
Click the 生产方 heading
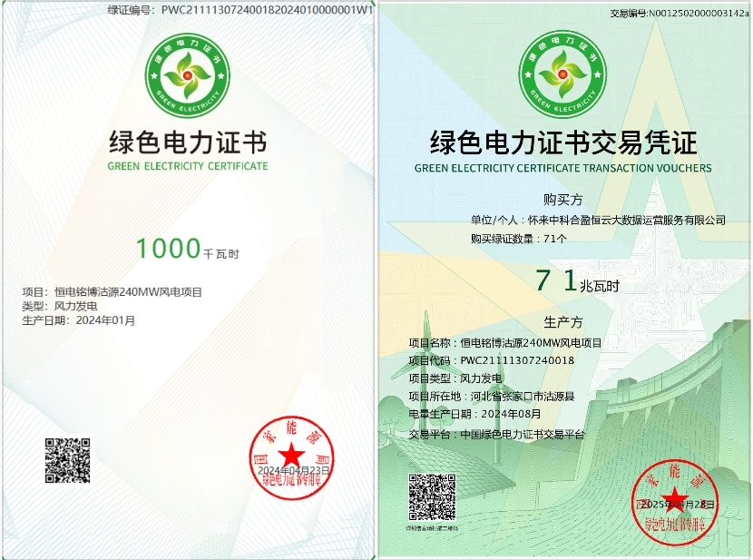pyautogui.click(x=562, y=322)
